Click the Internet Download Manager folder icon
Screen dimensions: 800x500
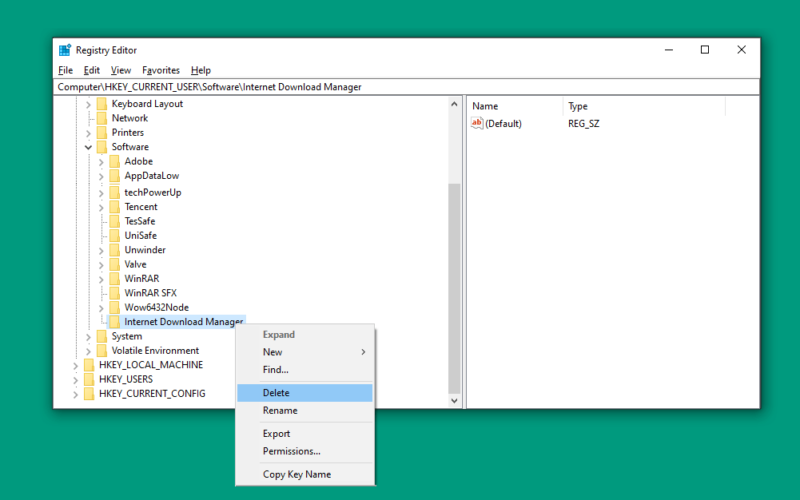pyautogui.click(x=114, y=321)
